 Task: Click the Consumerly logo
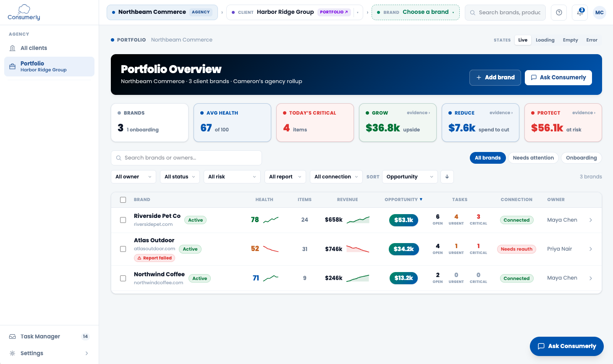24,12
